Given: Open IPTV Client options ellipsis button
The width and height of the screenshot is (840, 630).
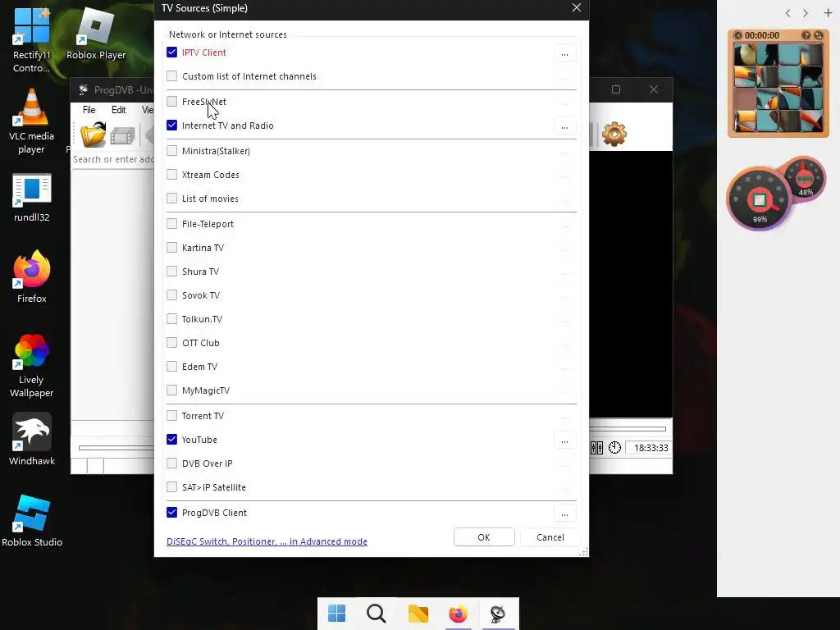Looking at the screenshot, I should click(564, 53).
